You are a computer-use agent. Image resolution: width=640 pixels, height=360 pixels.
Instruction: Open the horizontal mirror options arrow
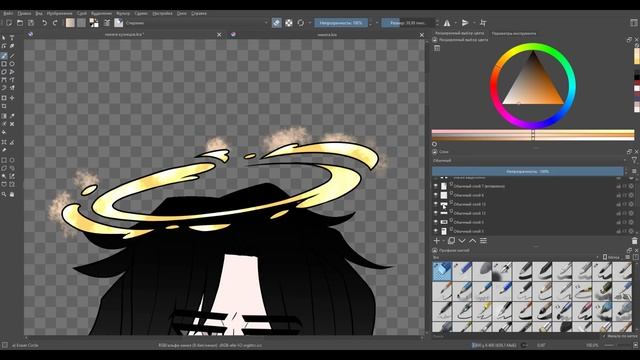(456, 23)
